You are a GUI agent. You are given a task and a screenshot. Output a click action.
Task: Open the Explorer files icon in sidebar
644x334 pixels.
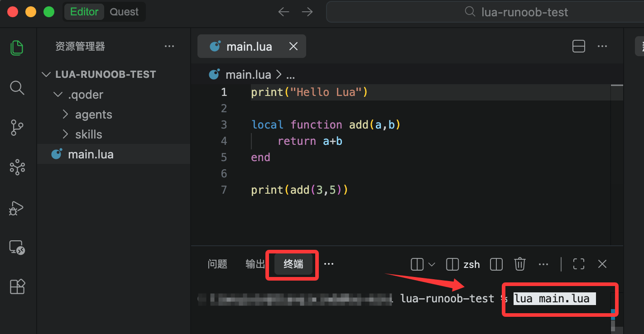[17, 48]
